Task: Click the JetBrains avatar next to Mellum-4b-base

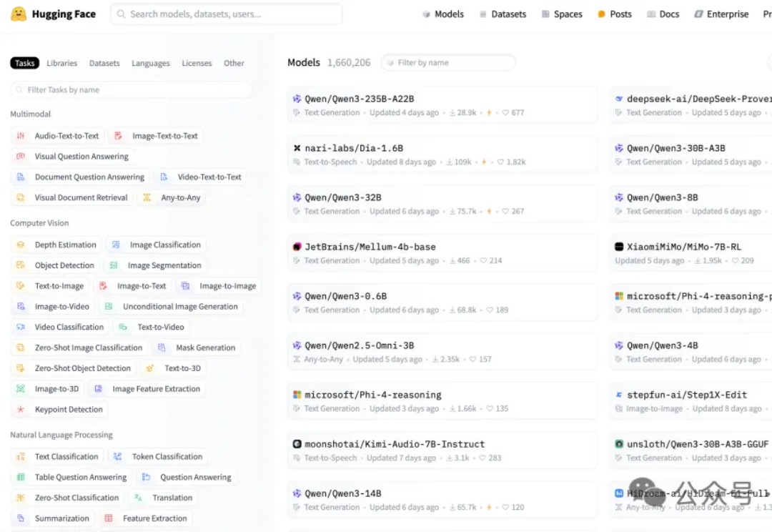Action: tap(297, 247)
